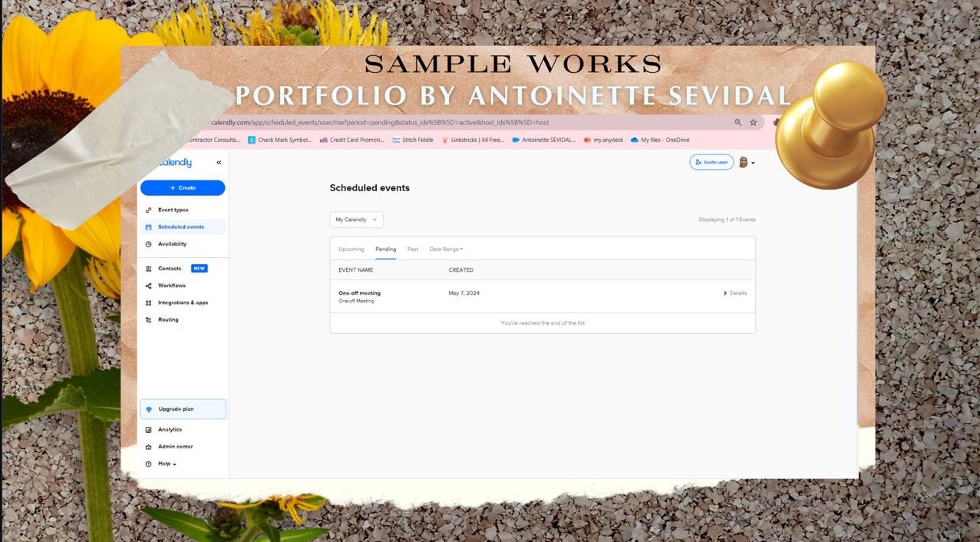Image resolution: width=980 pixels, height=542 pixels.
Task: Open Check Mark Symbol bookmark
Action: [x=279, y=140]
